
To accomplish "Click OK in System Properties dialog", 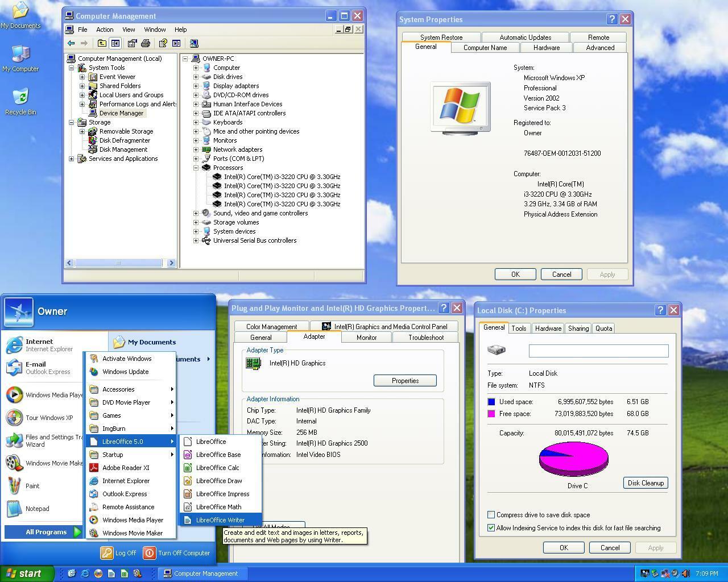I will pyautogui.click(x=515, y=275).
